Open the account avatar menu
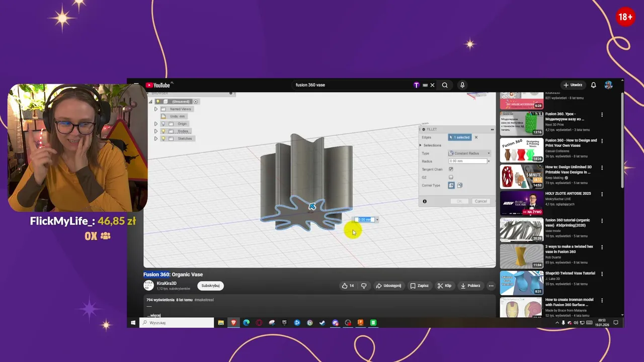 pyautogui.click(x=608, y=85)
